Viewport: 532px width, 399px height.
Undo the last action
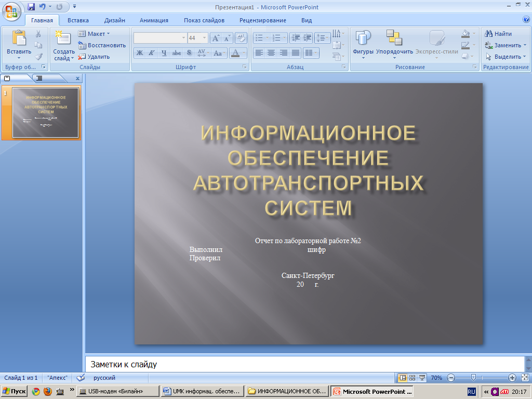(x=43, y=7)
